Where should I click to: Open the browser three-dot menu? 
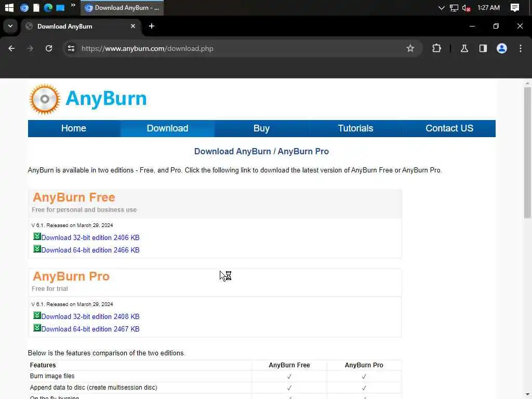pyautogui.click(x=520, y=48)
